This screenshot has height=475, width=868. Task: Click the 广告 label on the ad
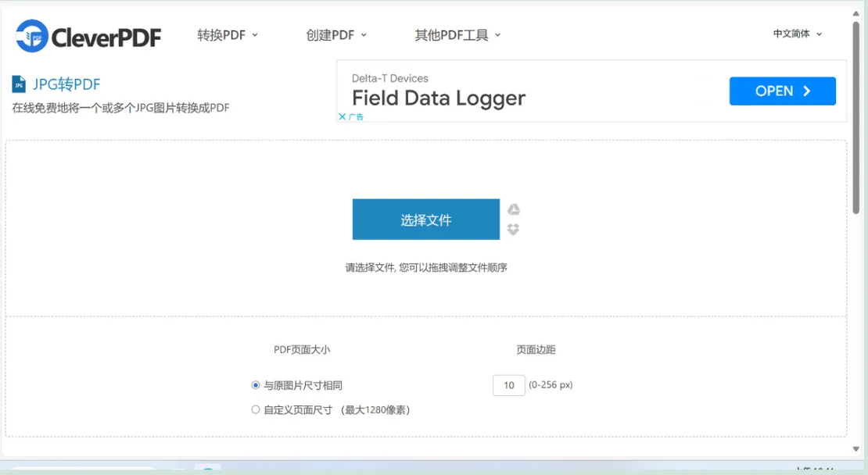[356, 116]
